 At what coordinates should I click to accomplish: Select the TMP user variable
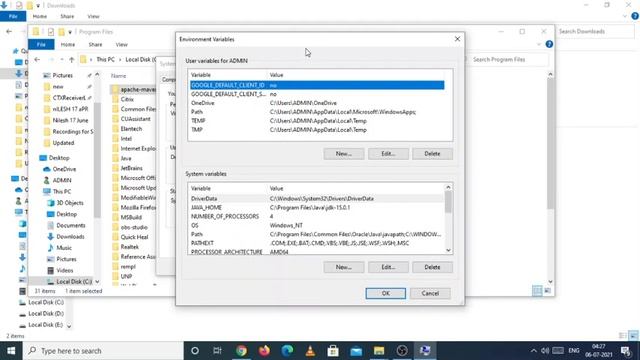pos(317,130)
